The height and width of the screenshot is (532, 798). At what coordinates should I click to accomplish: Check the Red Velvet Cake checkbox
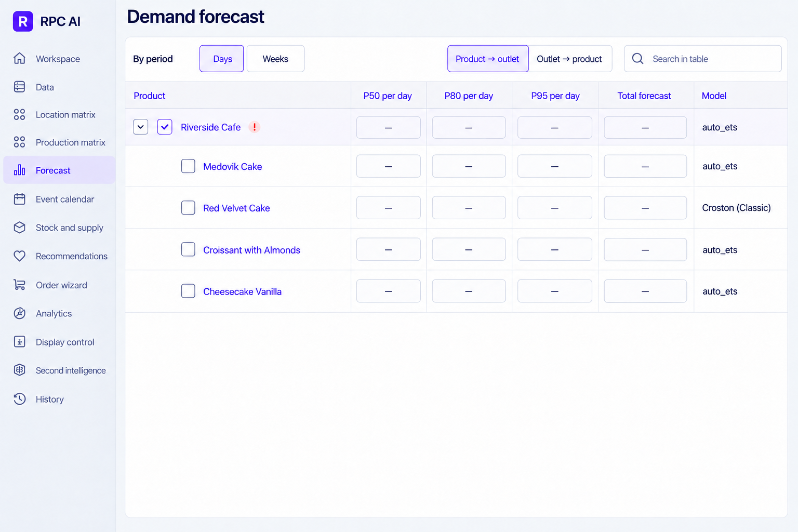(x=188, y=208)
